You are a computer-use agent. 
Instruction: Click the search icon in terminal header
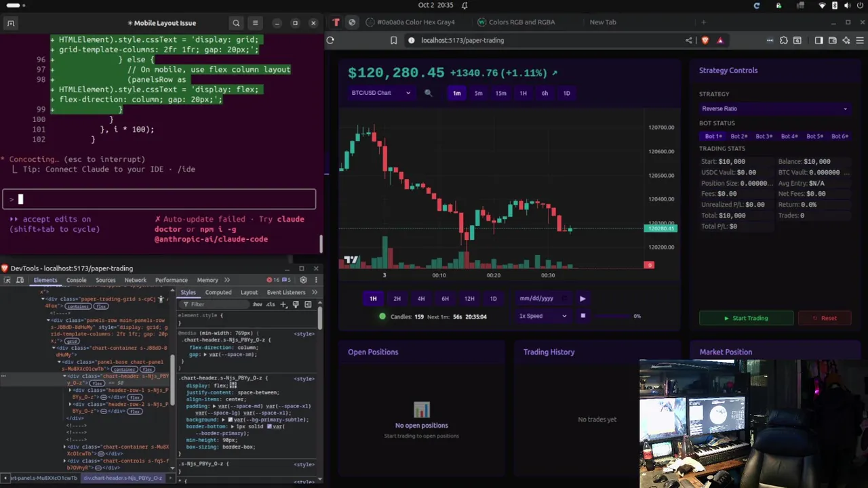pyautogui.click(x=236, y=23)
